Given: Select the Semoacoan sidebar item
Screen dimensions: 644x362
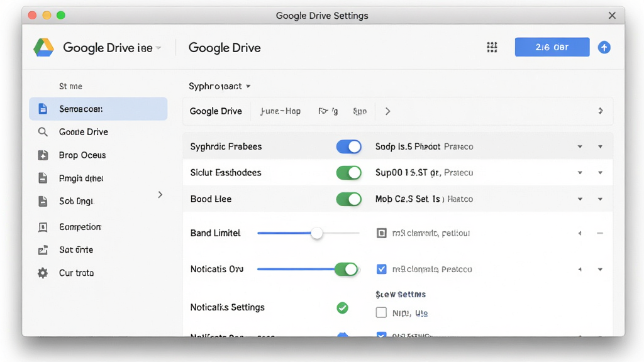Looking at the screenshot, I should coord(98,109).
